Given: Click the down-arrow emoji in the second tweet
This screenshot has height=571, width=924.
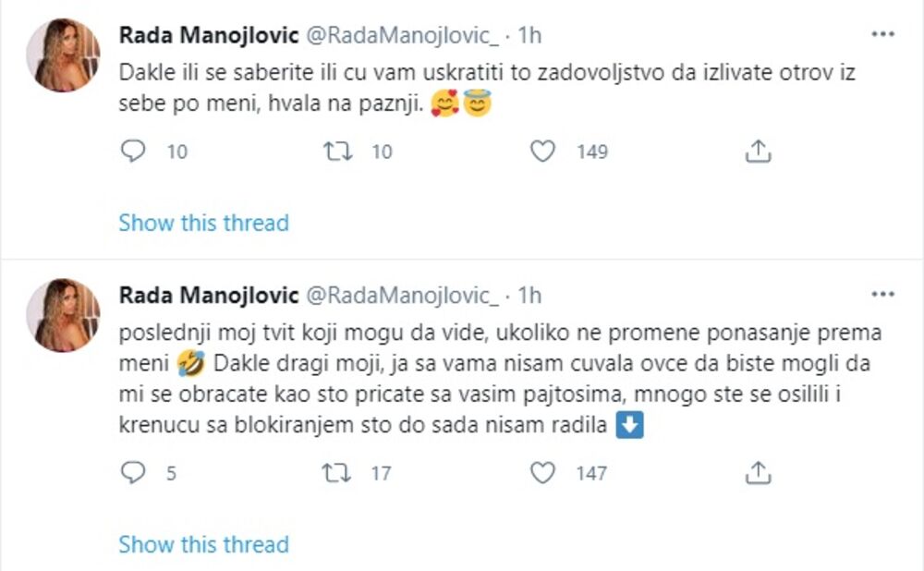Looking at the screenshot, I should (x=630, y=426).
